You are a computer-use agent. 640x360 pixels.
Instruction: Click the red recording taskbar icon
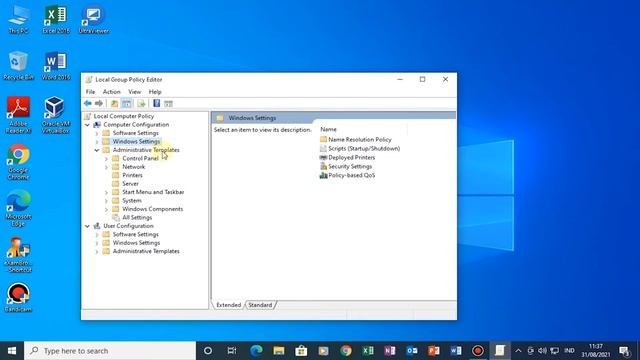[x=478, y=351]
